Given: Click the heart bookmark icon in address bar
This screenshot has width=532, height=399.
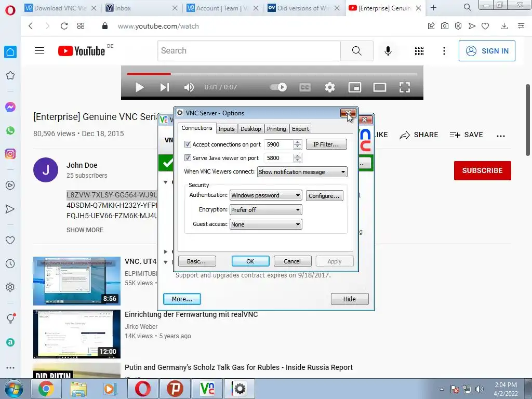Looking at the screenshot, I should coord(485,26).
